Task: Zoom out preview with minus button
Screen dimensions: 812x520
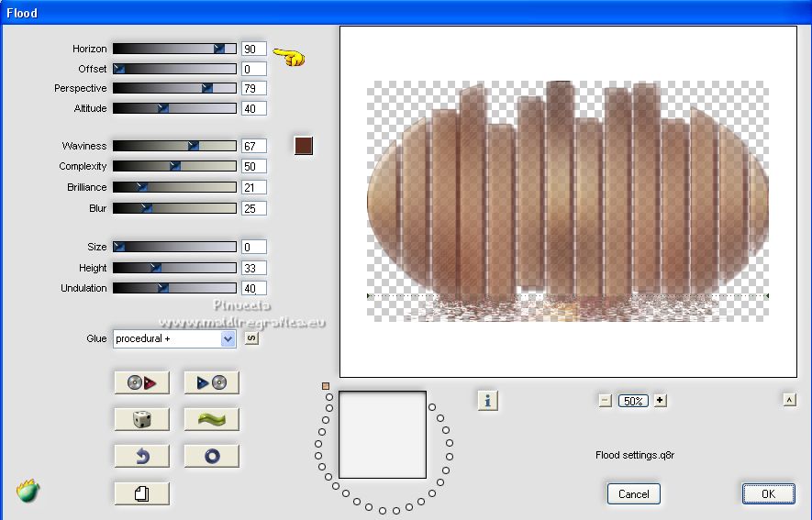Action: click(605, 401)
